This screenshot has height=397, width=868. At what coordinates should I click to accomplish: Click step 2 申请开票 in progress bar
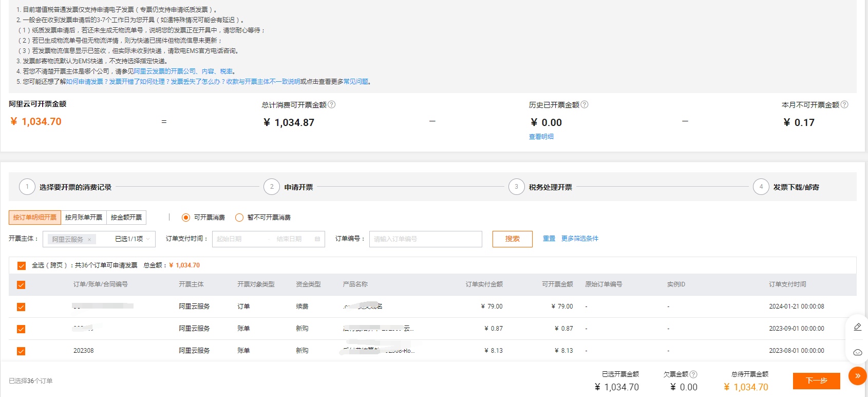click(x=288, y=187)
